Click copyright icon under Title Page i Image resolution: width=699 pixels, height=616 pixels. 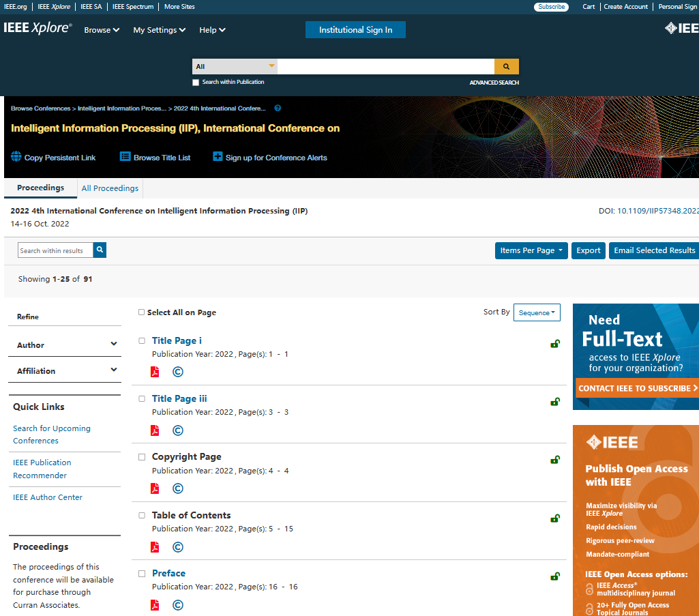point(178,372)
